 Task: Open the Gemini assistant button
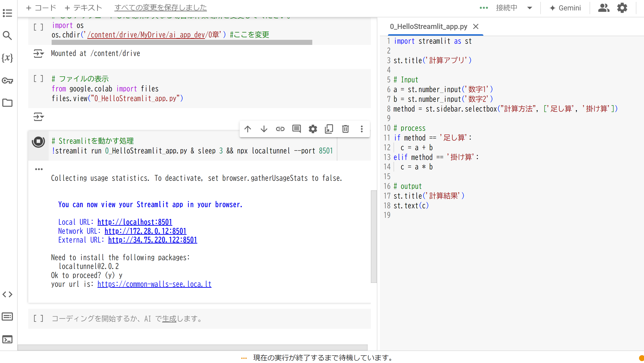(565, 8)
